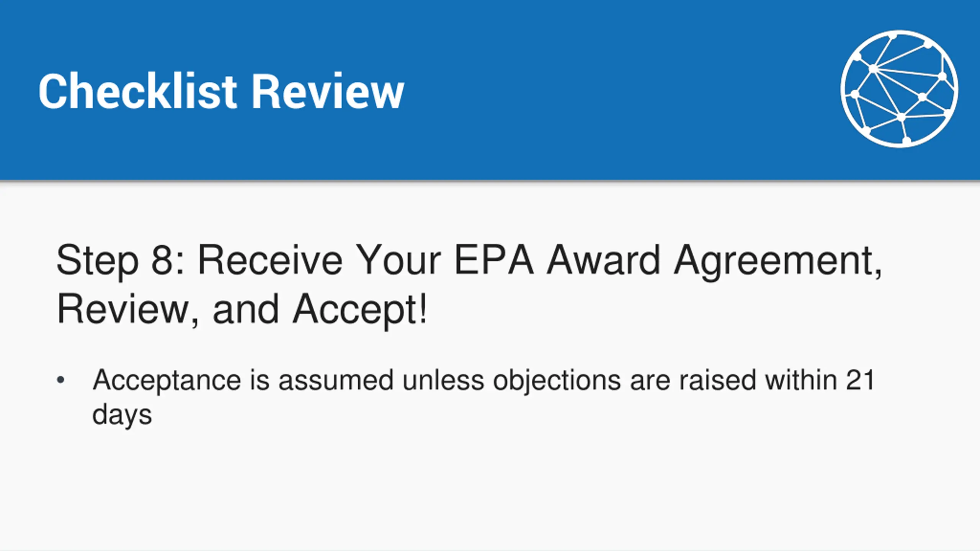This screenshot has width=980, height=551.
Task: Click the word "unless" in the bullet text
Action: 444,380
